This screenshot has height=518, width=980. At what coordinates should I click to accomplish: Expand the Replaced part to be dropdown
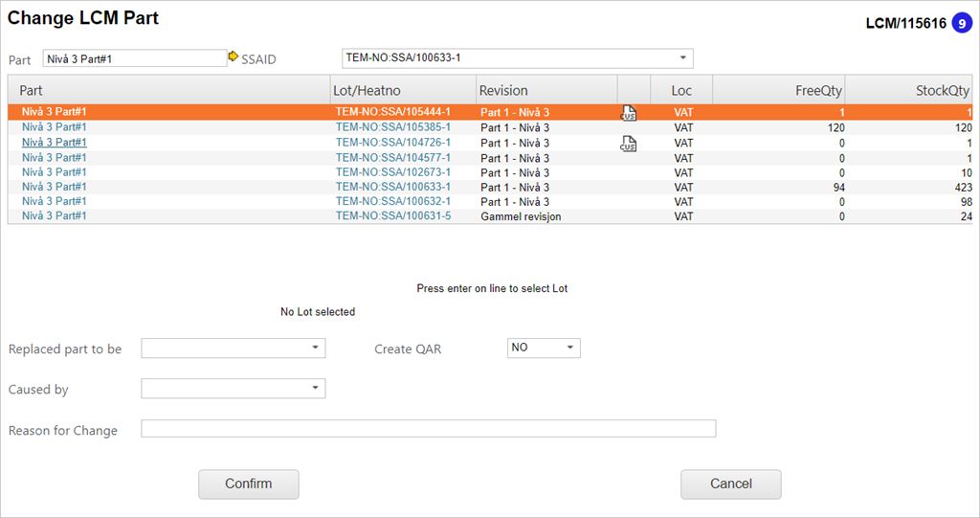315,349
